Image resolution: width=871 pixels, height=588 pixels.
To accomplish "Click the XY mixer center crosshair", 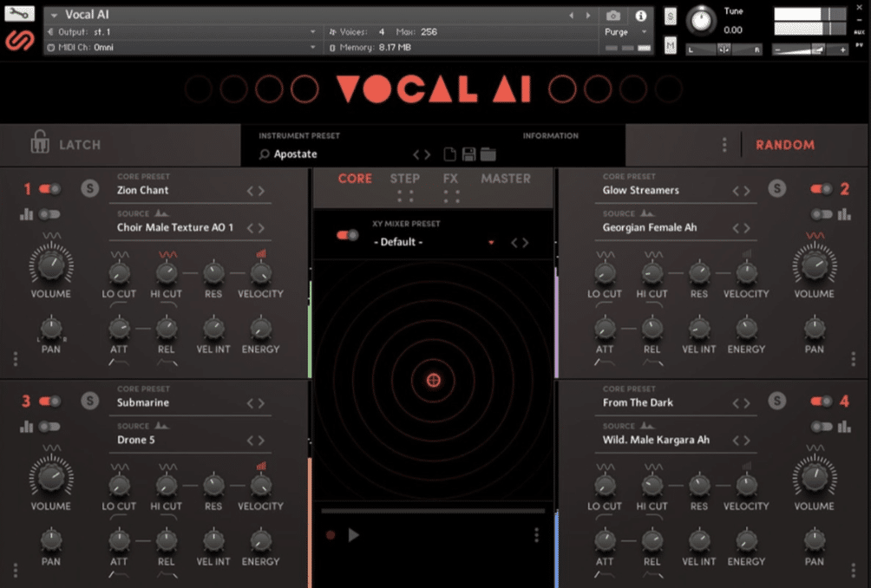I will click(x=433, y=381).
